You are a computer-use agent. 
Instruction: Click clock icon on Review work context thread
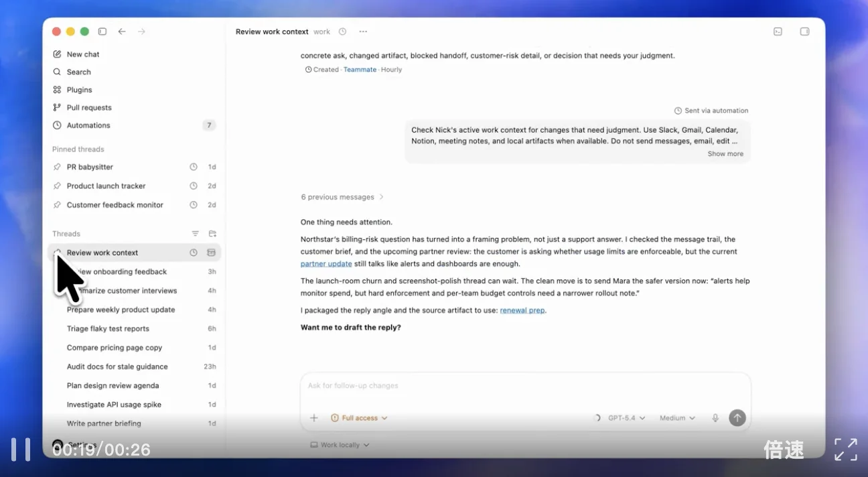pos(194,253)
